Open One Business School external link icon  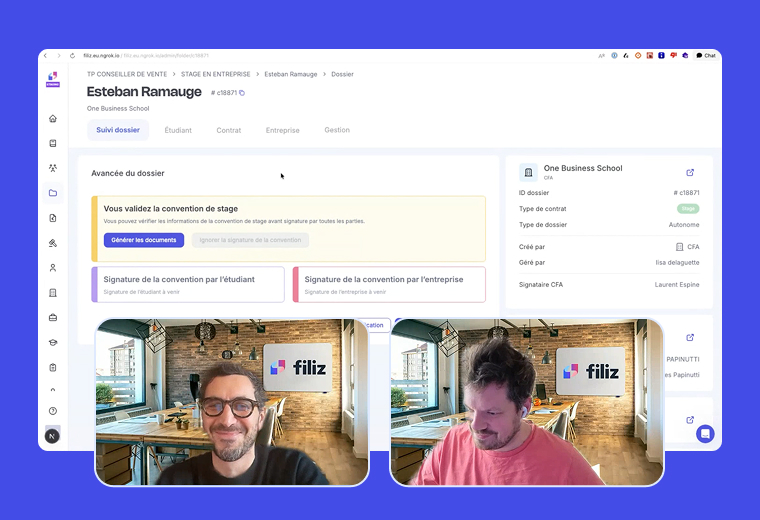690,173
